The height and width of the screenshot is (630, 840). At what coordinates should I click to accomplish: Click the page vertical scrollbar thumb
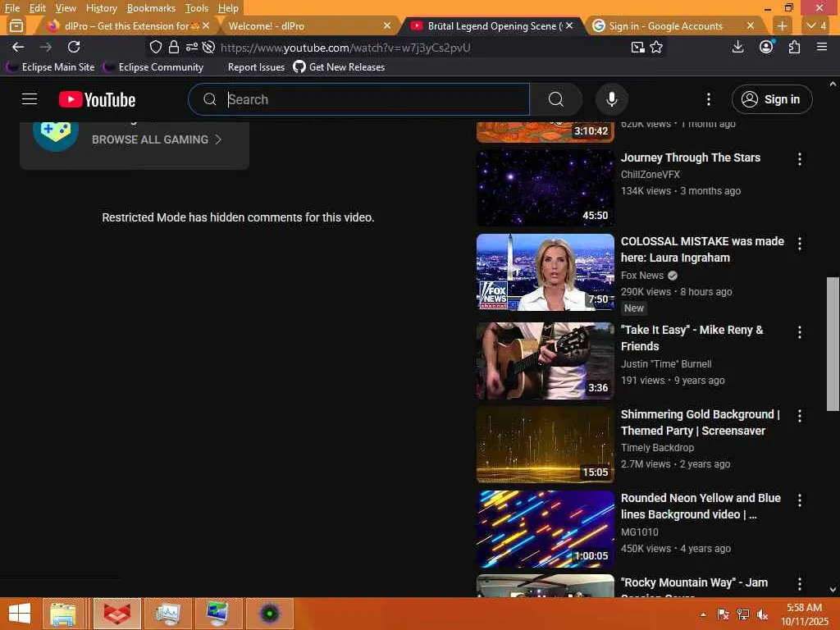click(x=833, y=344)
